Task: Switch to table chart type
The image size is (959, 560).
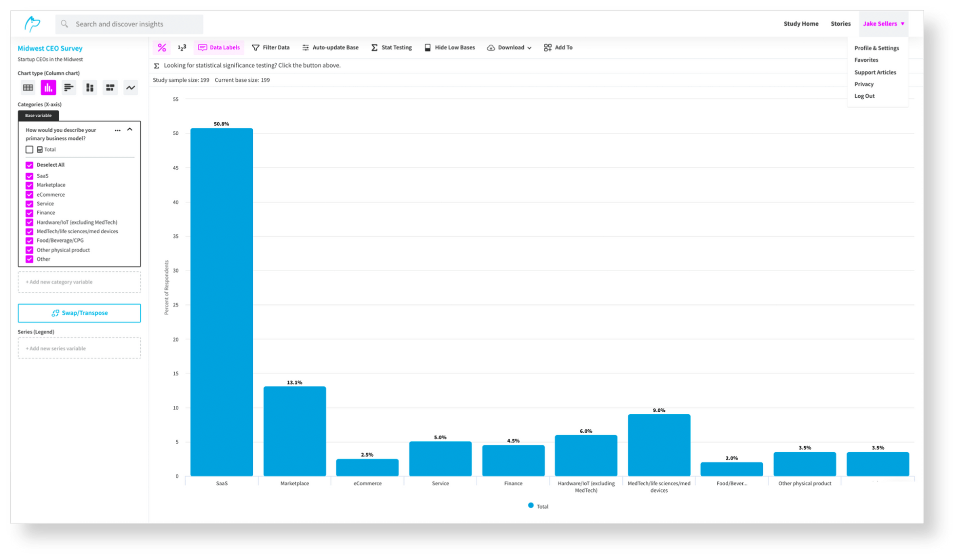Action: [28, 88]
